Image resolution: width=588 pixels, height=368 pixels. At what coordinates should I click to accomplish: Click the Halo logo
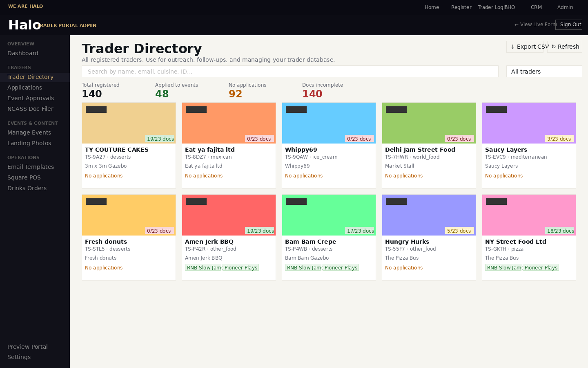click(24, 25)
